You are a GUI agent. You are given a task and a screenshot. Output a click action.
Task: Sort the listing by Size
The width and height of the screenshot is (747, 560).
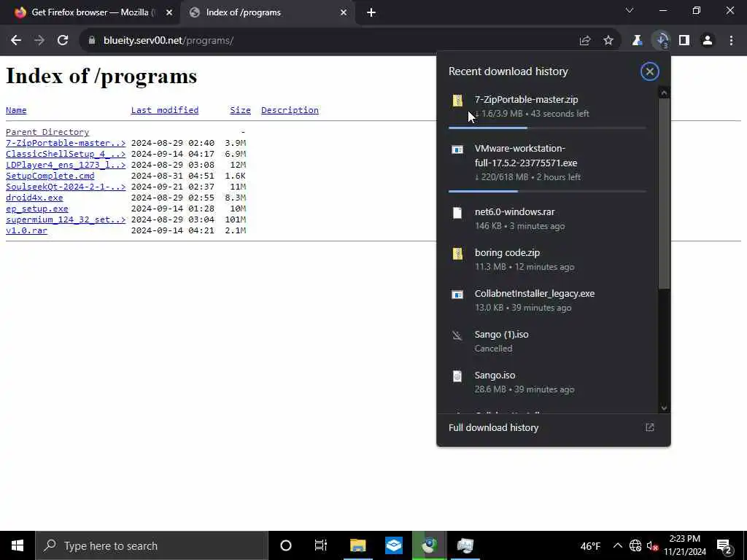[240, 110]
